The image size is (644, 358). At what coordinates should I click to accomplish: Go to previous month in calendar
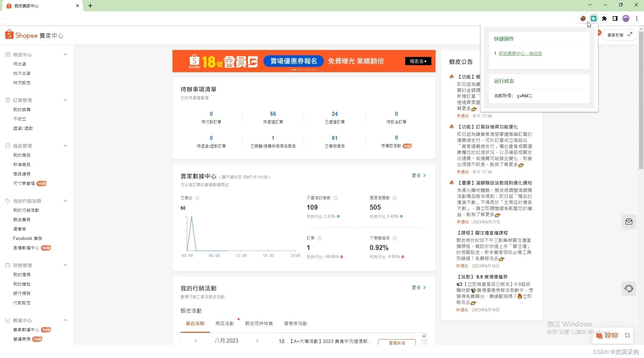[196, 341]
